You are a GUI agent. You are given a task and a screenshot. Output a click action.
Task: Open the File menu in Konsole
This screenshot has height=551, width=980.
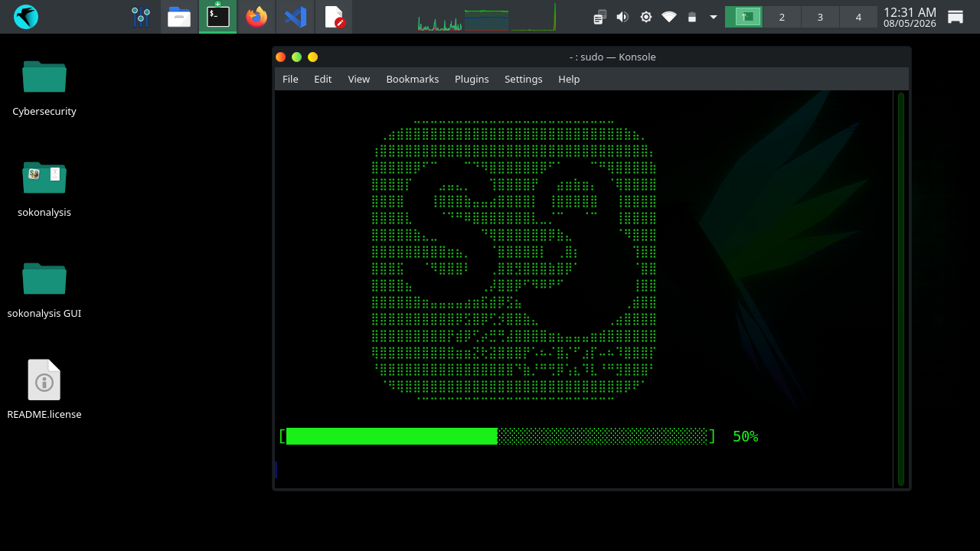[290, 79]
